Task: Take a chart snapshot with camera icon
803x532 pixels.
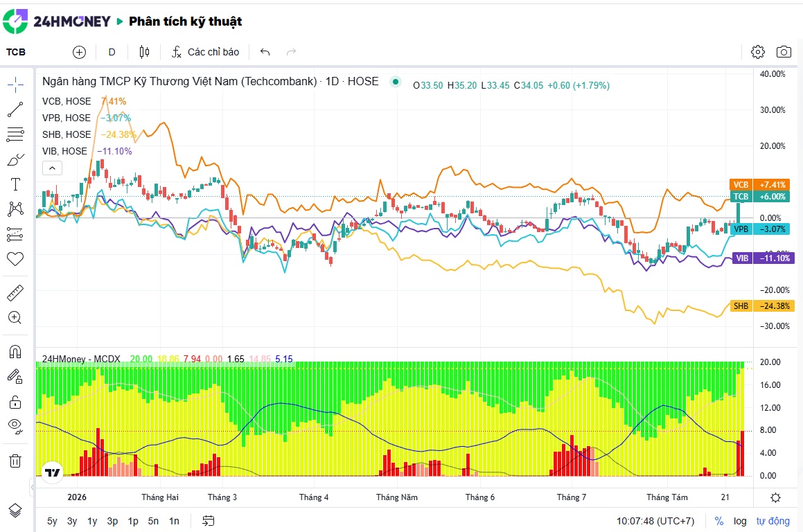Action: point(784,52)
